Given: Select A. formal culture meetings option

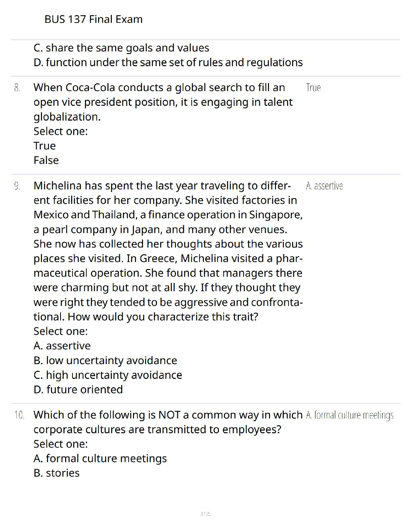Looking at the screenshot, I should pos(100,458).
